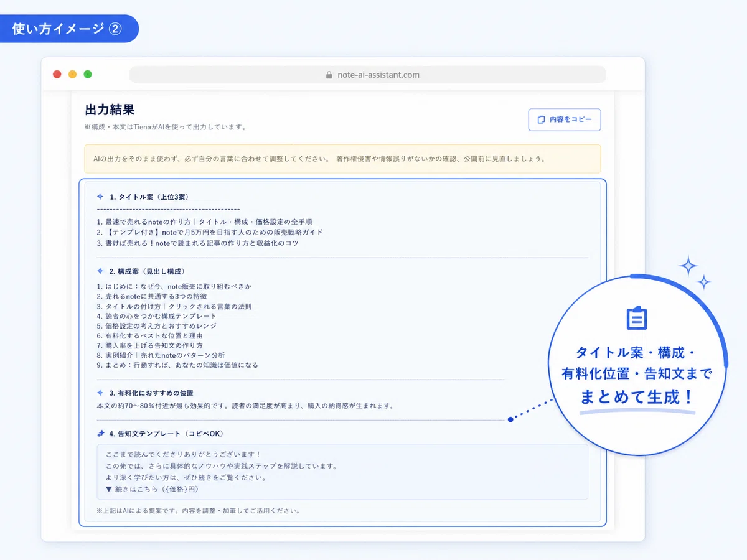Click callout text まとめて生成！
This screenshot has height=560, width=747.
(637, 396)
